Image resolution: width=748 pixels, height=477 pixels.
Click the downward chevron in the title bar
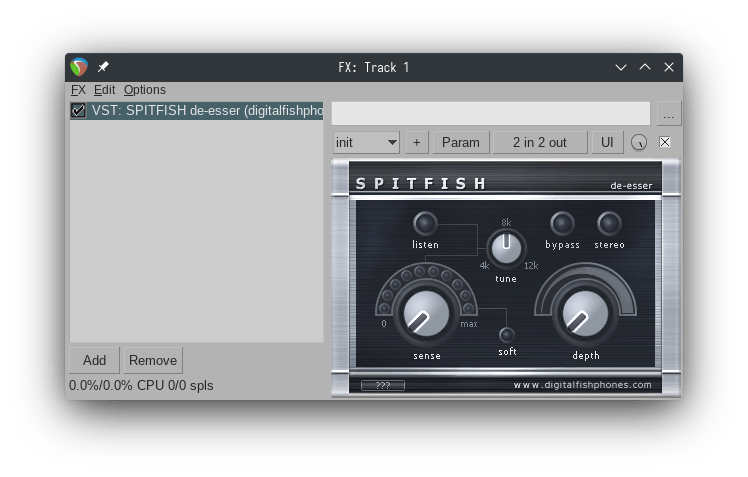point(621,67)
